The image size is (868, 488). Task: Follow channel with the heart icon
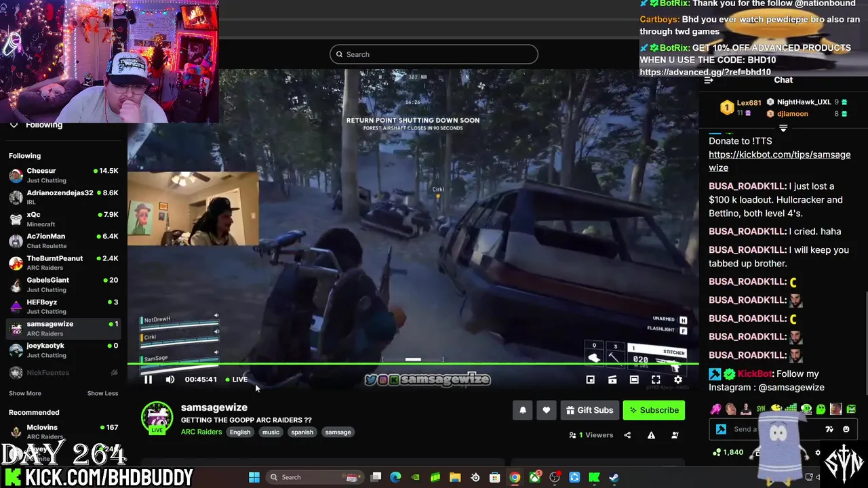click(x=547, y=410)
